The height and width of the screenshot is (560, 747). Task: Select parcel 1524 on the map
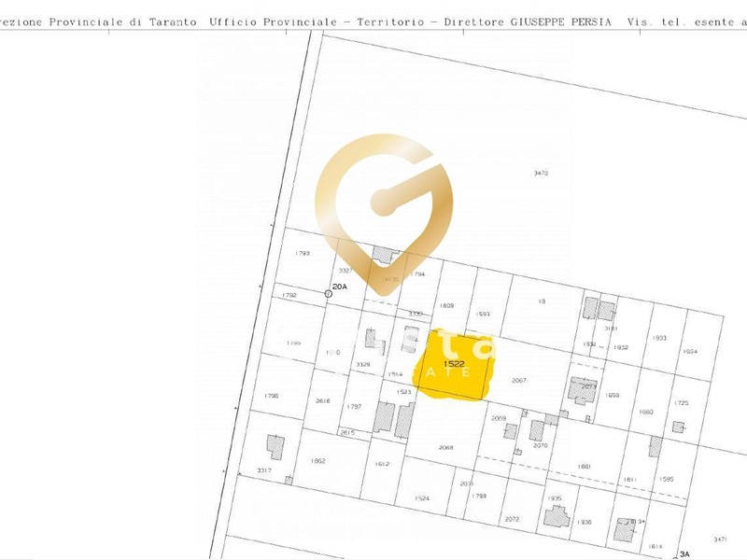[x=422, y=498]
